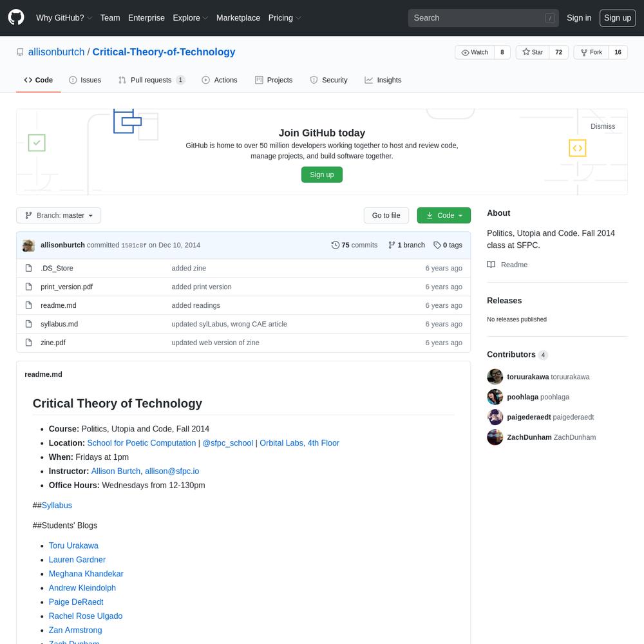
Task: Open the green Code download dropdown
Action: coord(444,215)
